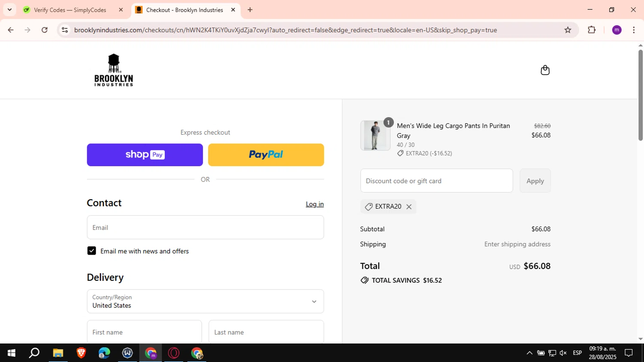Open the shopping bag cart icon
Viewport: 644px width, 362px height.
click(x=545, y=70)
